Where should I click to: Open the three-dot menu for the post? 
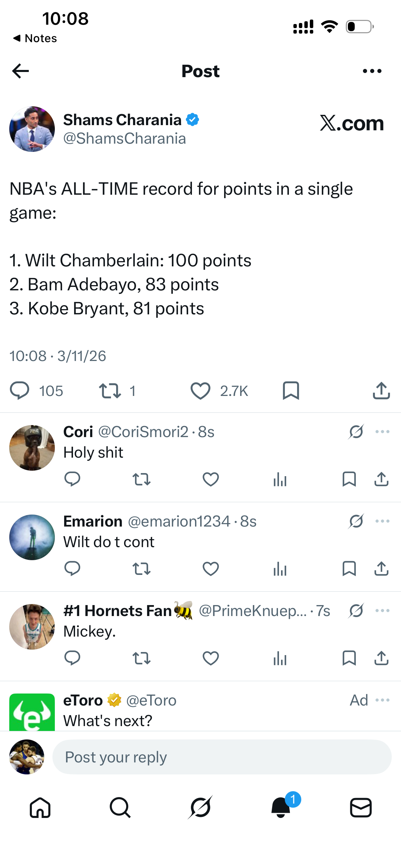[372, 71]
